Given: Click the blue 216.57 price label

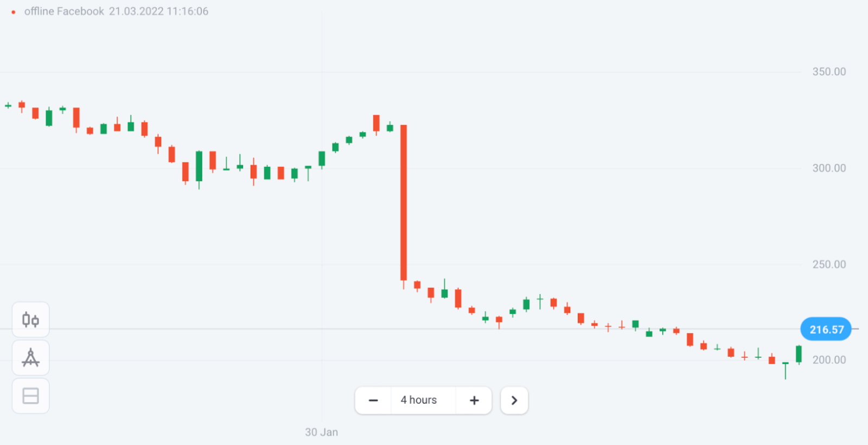Looking at the screenshot, I should point(826,330).
